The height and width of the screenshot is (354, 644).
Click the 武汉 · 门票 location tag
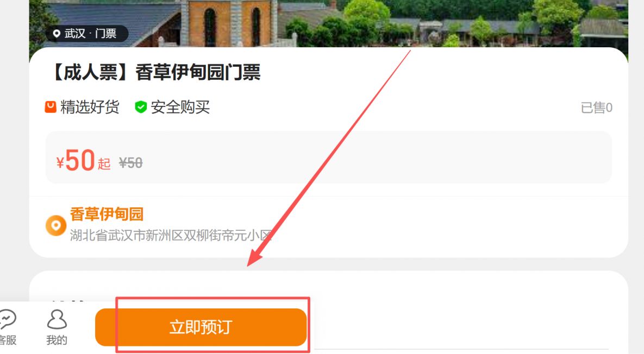pos(85,33)
